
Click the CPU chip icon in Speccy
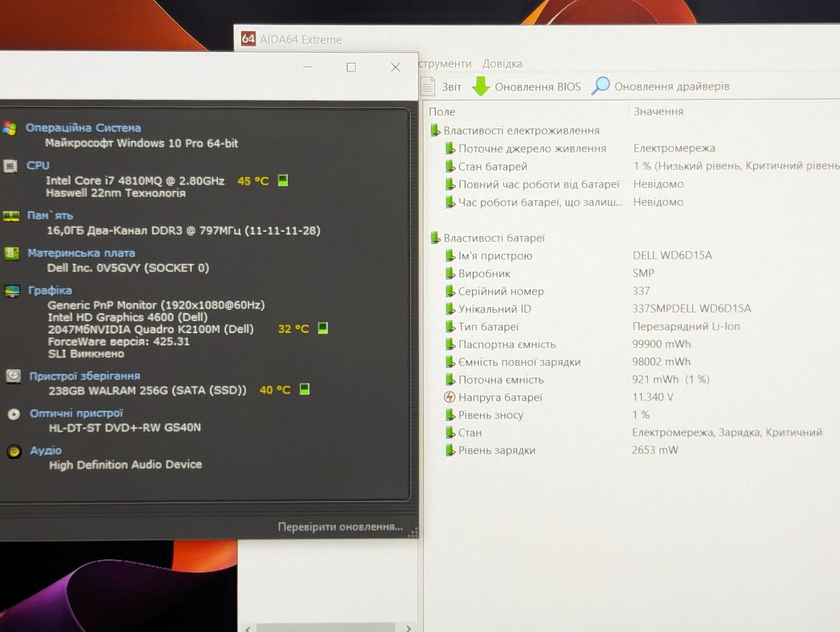click(x=10, y=166)
